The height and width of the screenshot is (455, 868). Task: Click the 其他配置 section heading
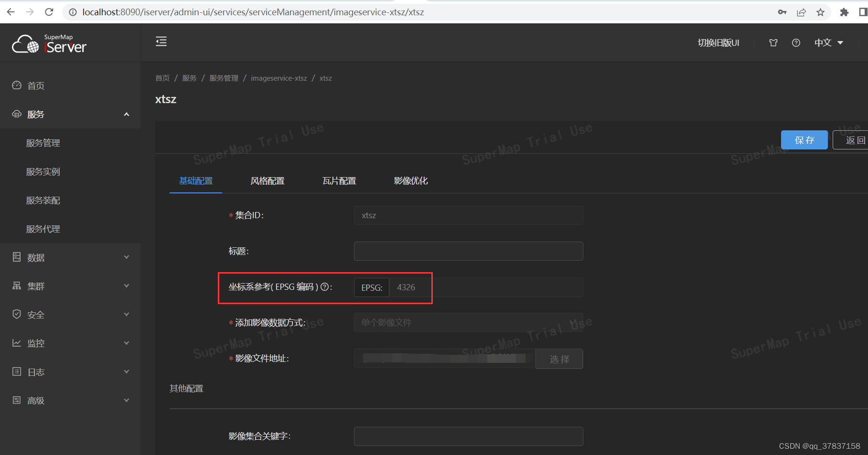click(186, 389)
